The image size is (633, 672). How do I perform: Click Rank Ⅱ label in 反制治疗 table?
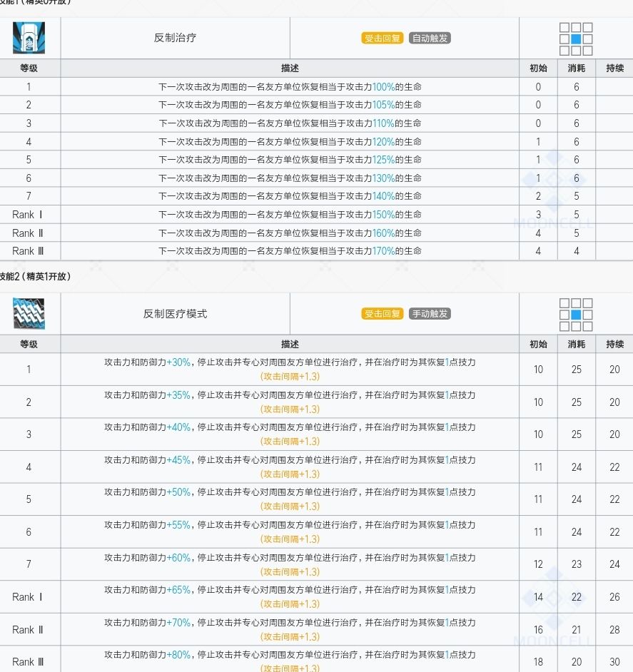[28, 233]
